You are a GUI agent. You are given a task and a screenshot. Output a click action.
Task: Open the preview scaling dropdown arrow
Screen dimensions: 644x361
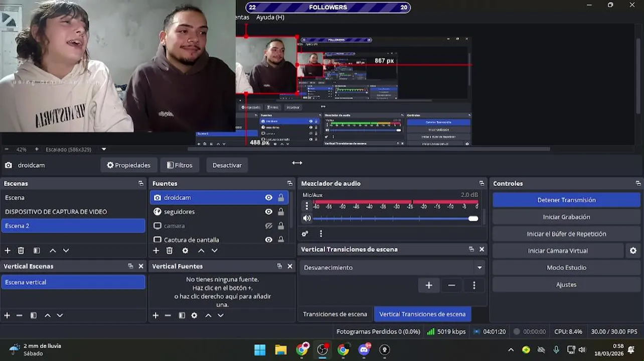point(104,149)
